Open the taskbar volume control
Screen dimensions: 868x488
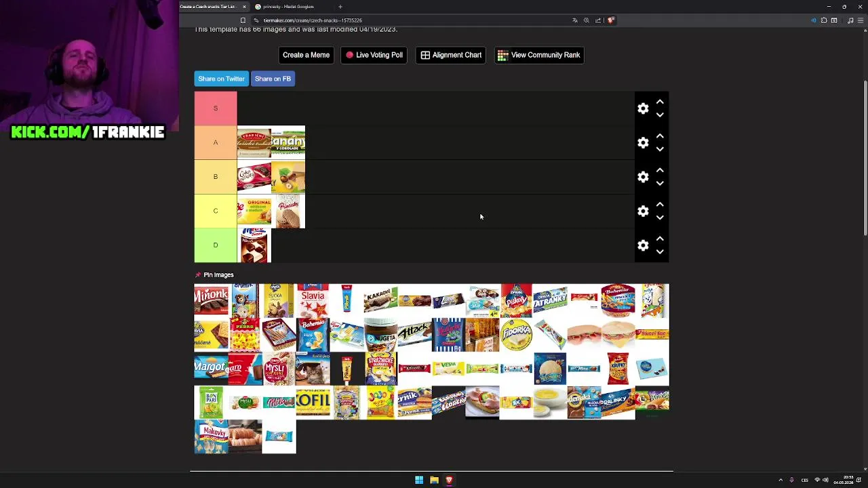click(825, 480)
